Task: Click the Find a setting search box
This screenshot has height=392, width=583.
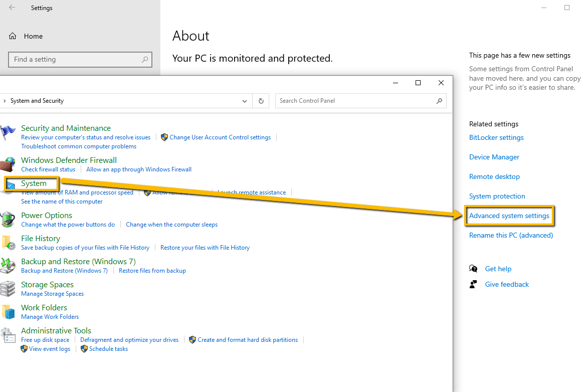Action: [80, 59]
